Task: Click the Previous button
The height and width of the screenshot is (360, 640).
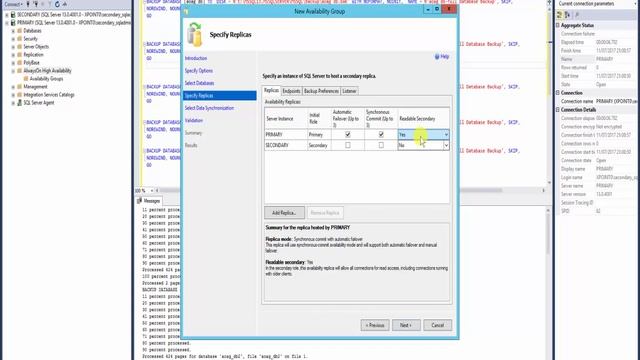Action: pyautogui.click(x=375, y=325)
